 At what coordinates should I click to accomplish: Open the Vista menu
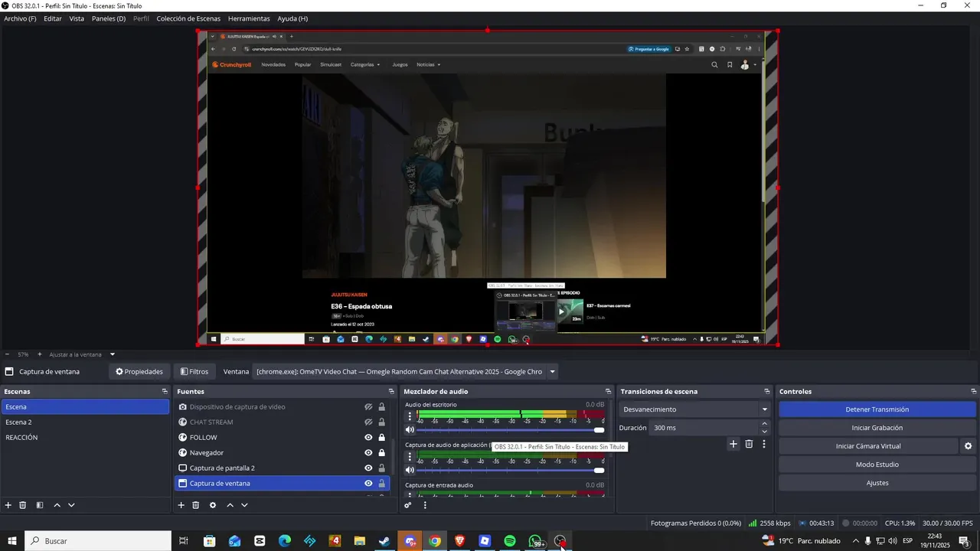tap(77, 18)
